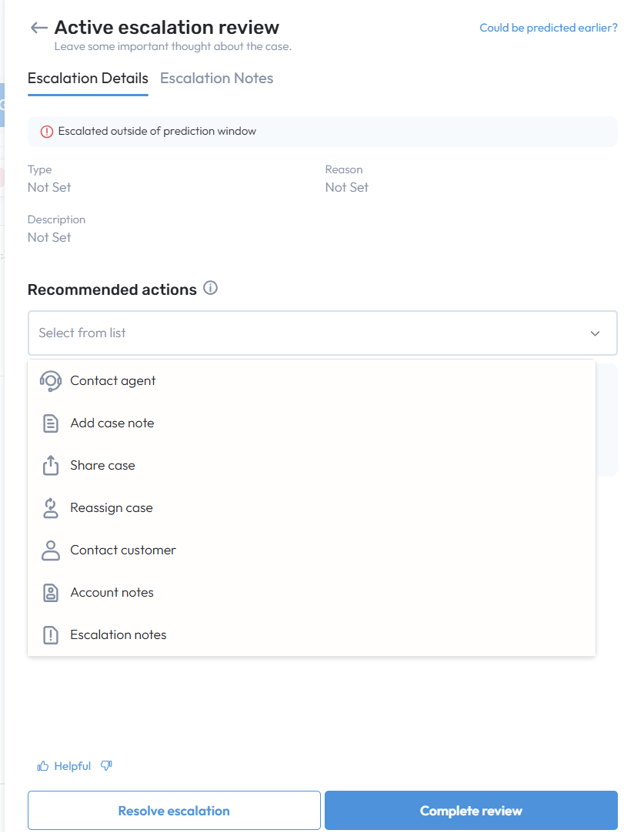The height and width of the screenshot is (840, 634).
Task: Pick the Reassign case option
Action: 312,508
